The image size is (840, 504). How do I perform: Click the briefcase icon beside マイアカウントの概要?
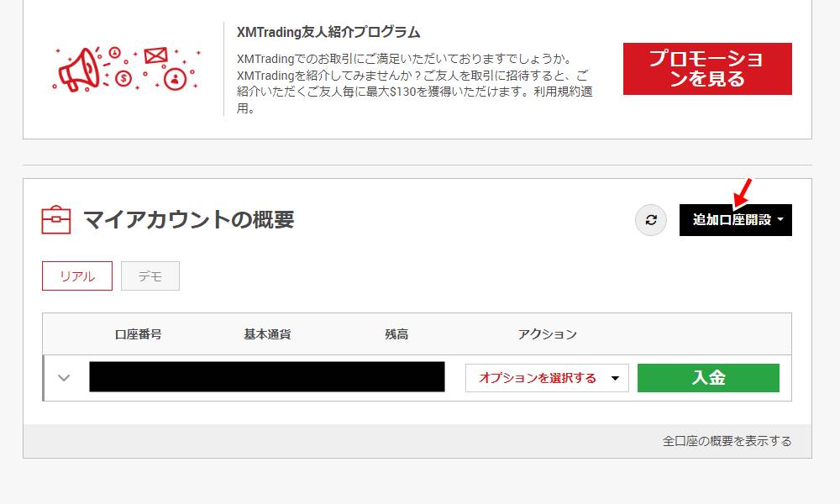pos(55,218)
